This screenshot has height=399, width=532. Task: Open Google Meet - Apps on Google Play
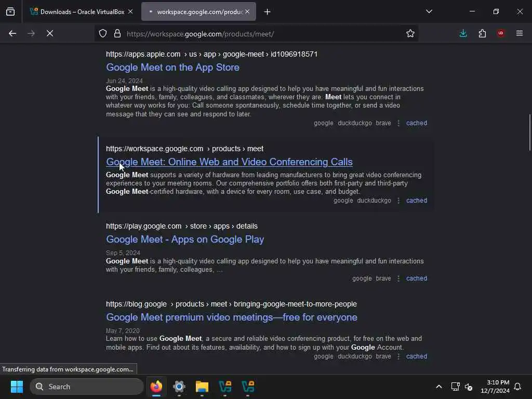click(x=185, y=239)
